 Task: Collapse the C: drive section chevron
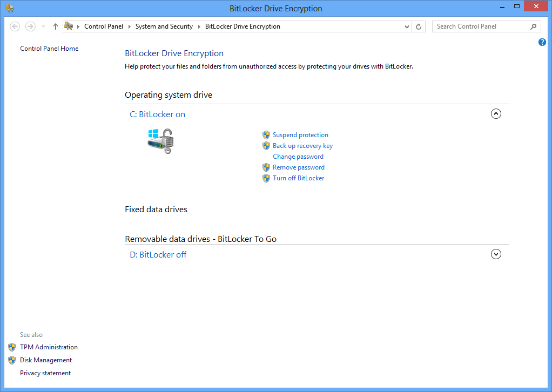pyautogui.click(x=496, y=114)
